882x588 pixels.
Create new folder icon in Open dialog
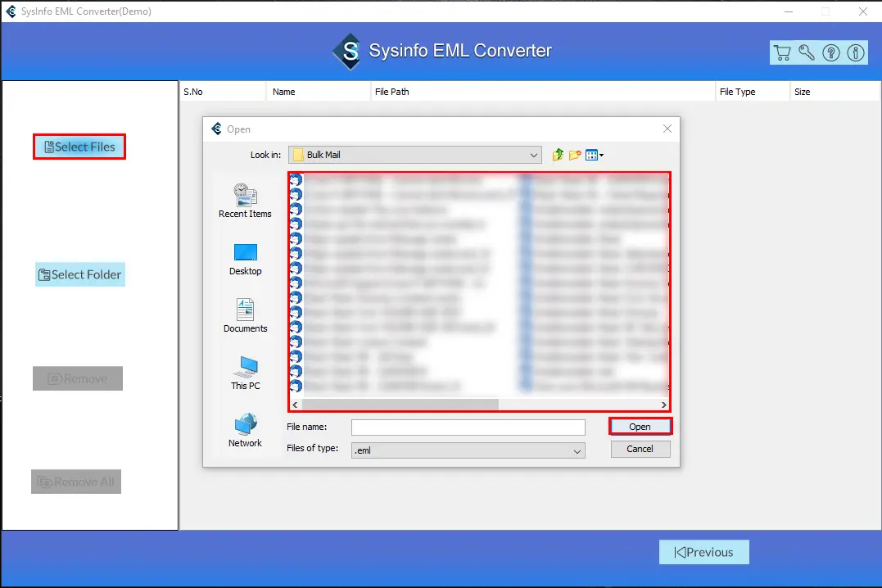tap(574, 155)
